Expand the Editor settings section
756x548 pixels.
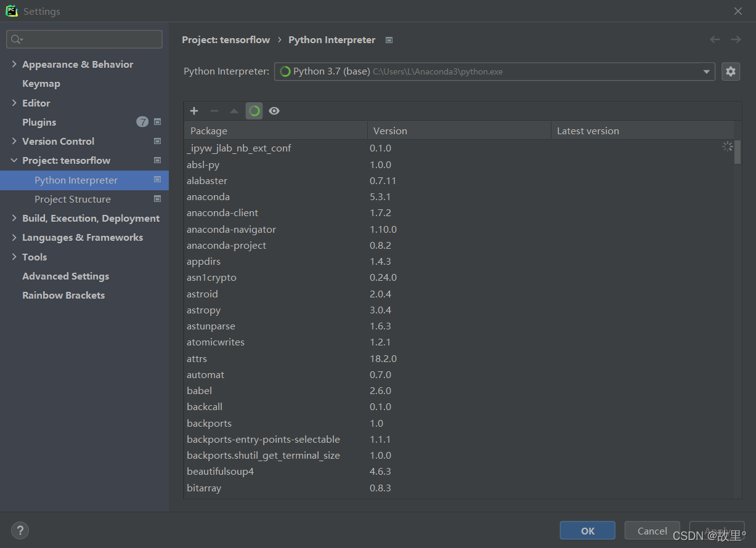click(14, 103)
